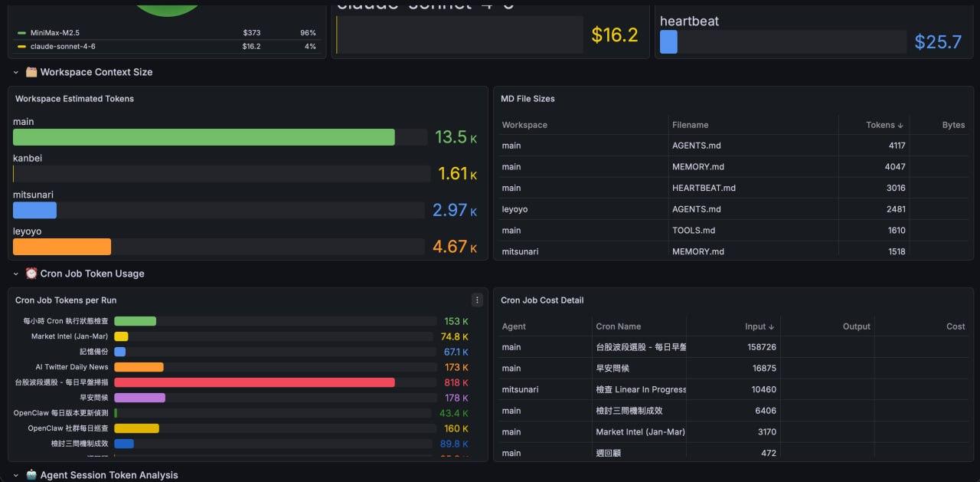Click the MD File Sizes panel title

tap(528, 99)
